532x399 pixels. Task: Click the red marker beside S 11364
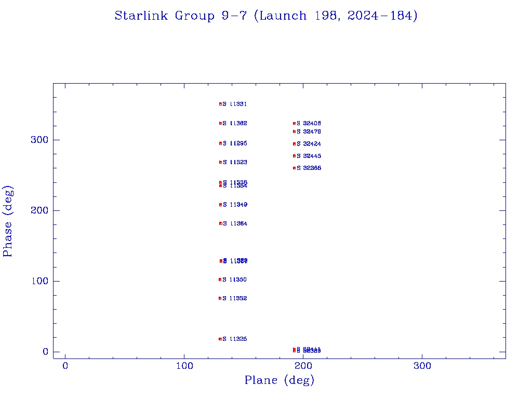(x=220, y=223)
